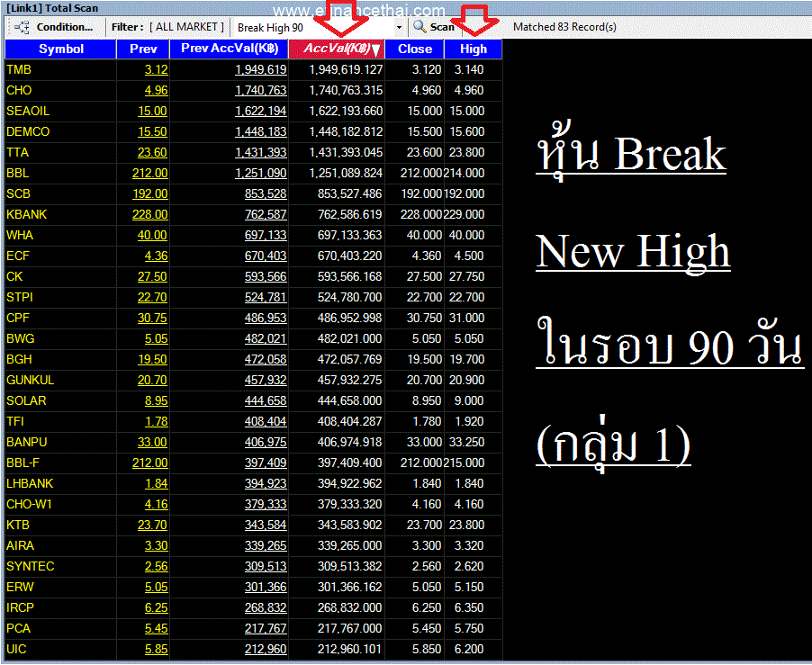
Task: Select the TTA symbol
Action: click(18, 152)
